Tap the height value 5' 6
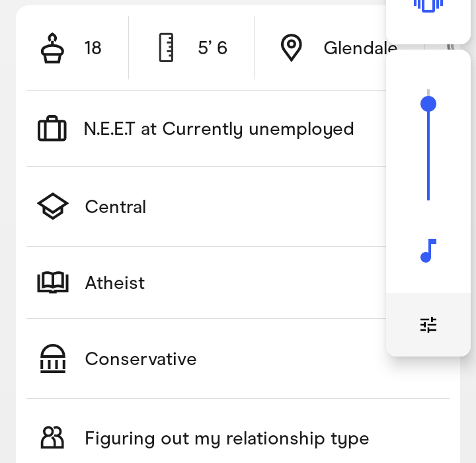Viewport: 476px width, 463px height. (x=212, y=48)
